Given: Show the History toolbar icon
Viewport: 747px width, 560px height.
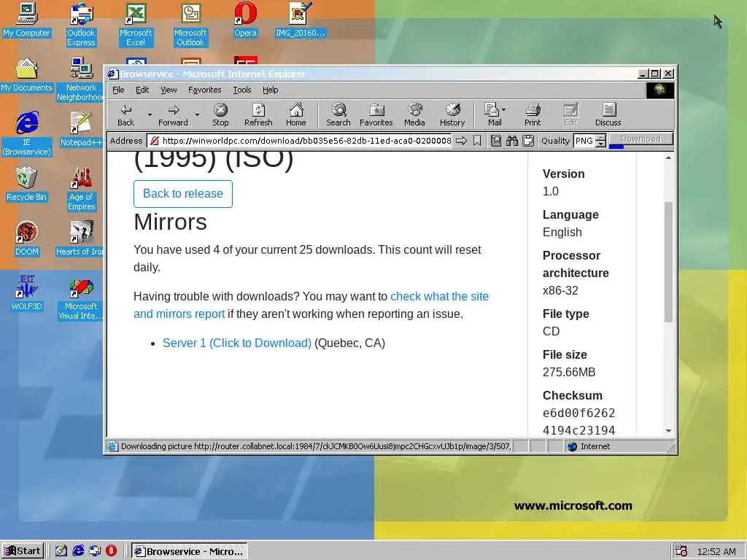Looking at the screenshot, I should point(452,114).
